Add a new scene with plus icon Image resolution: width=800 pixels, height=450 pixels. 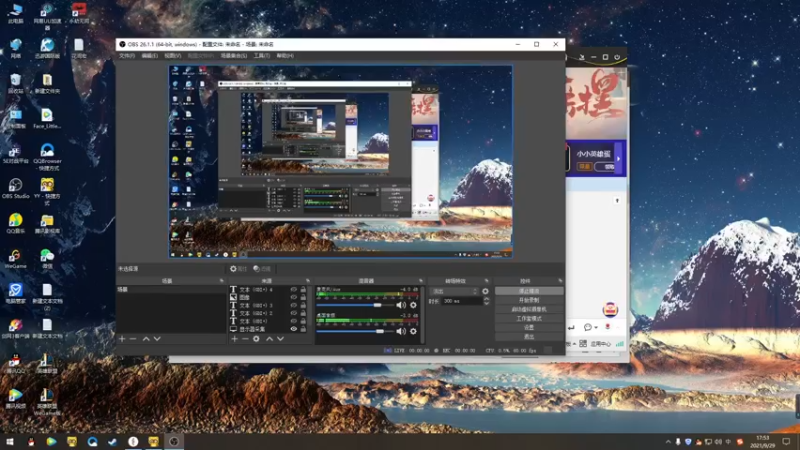122,339
